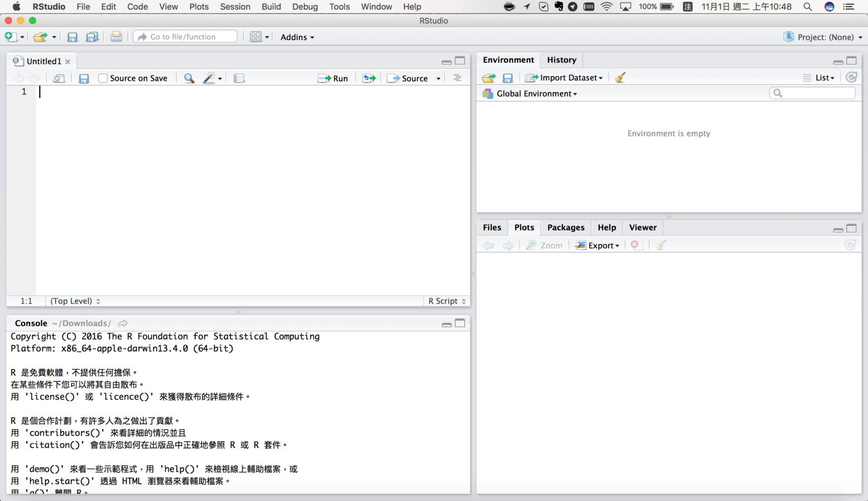Click the Open File folder icon
This screenshot has width=868, height=501.
(x=40, y=37)
